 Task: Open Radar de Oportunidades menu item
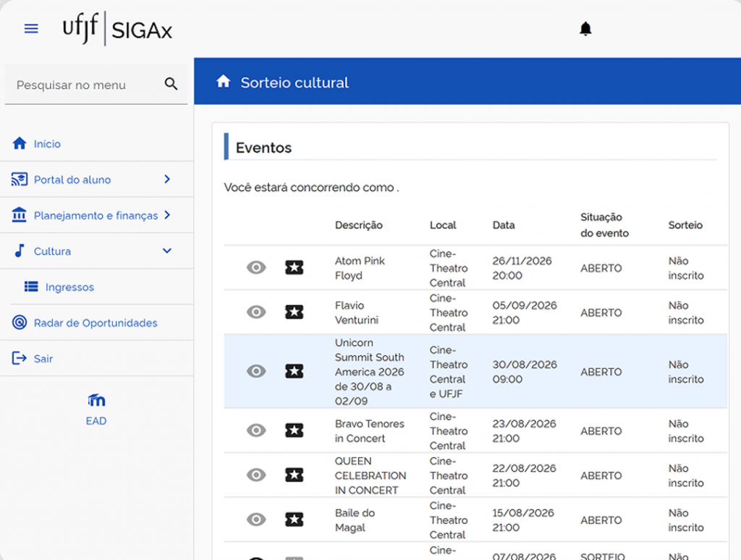96,323
